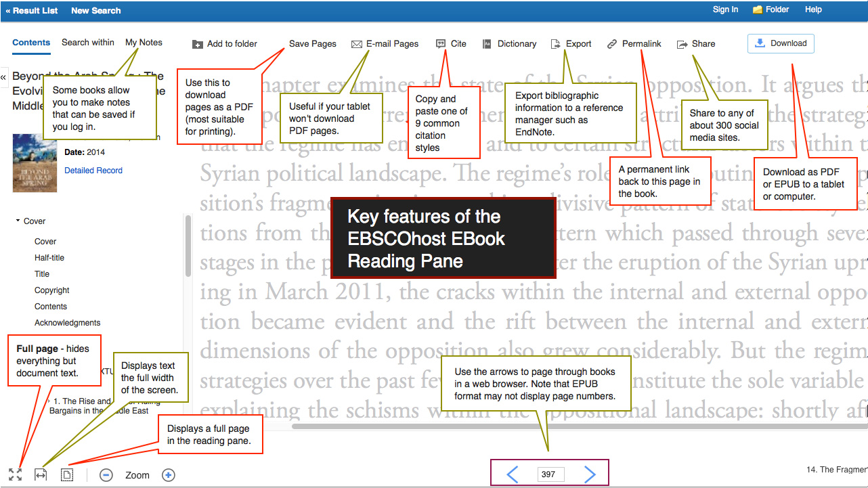
Task: Click the Cite speech-bubble icon
Action: (441, 44)
